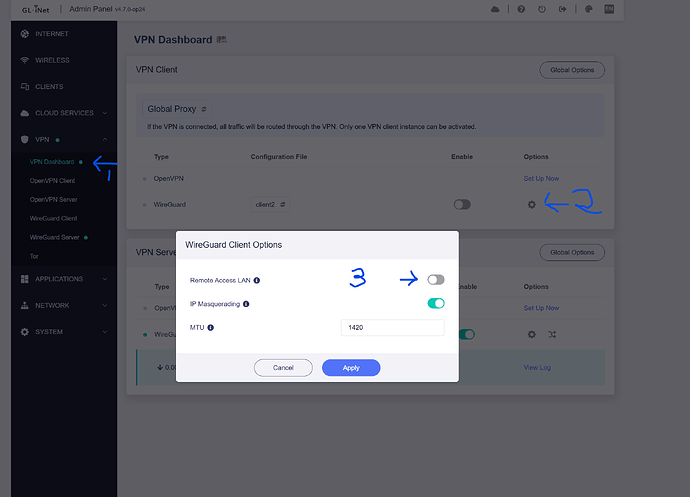
Task: Click the MTU input field
Action: pyautogui.click(x=392, y=327)
